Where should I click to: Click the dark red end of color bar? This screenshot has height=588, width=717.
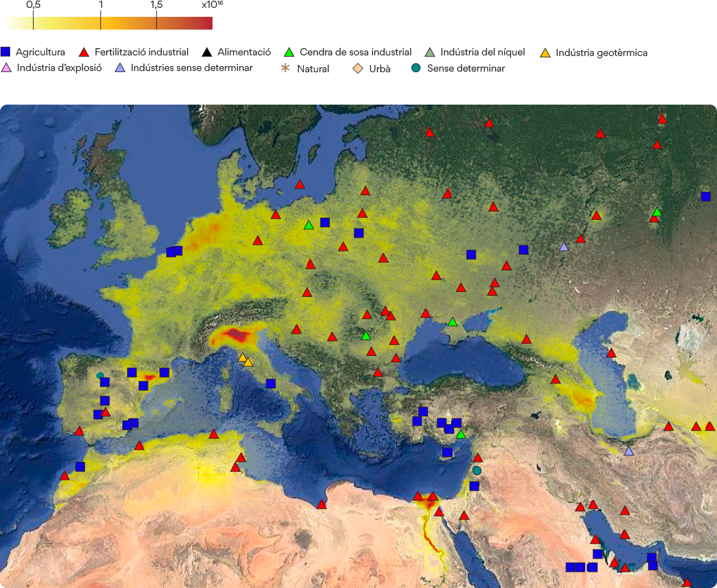click(206, 23)
